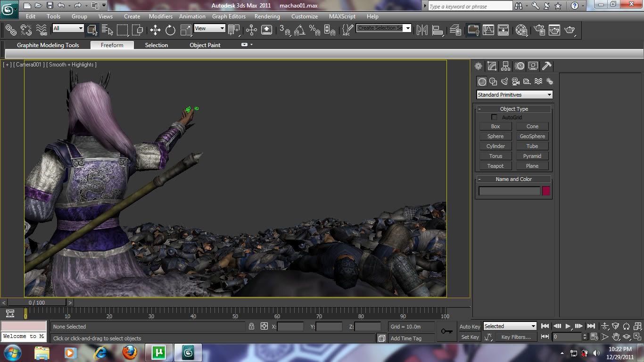Open Select by Name dialog
Screen dimensions: 644x362
point(107,30)
